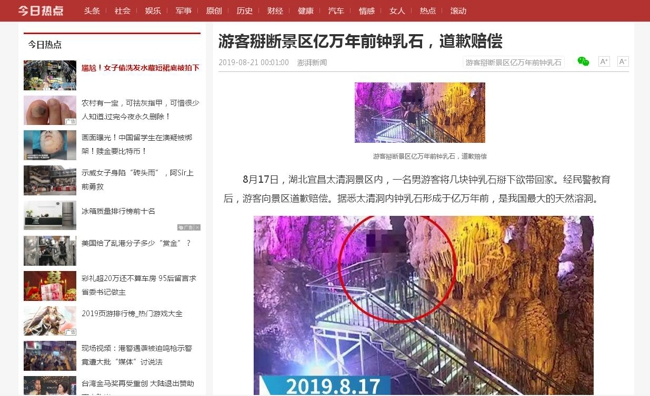Decrease font size with A- icon
Viewport: 650px width, 396px height.
tap(622, 62)
